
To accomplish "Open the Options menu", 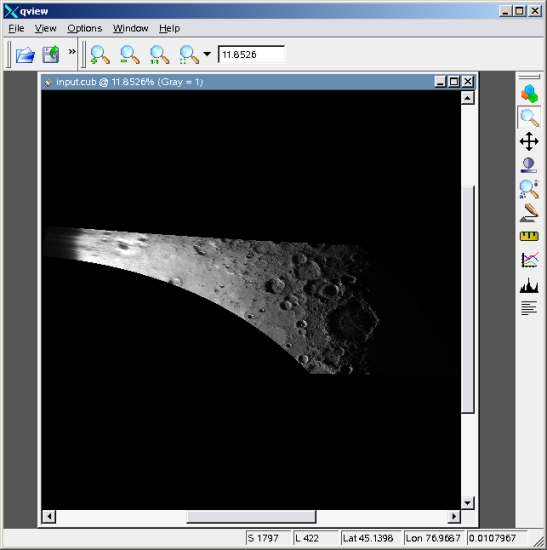I will pyautogui.click(x=85, y=28).
